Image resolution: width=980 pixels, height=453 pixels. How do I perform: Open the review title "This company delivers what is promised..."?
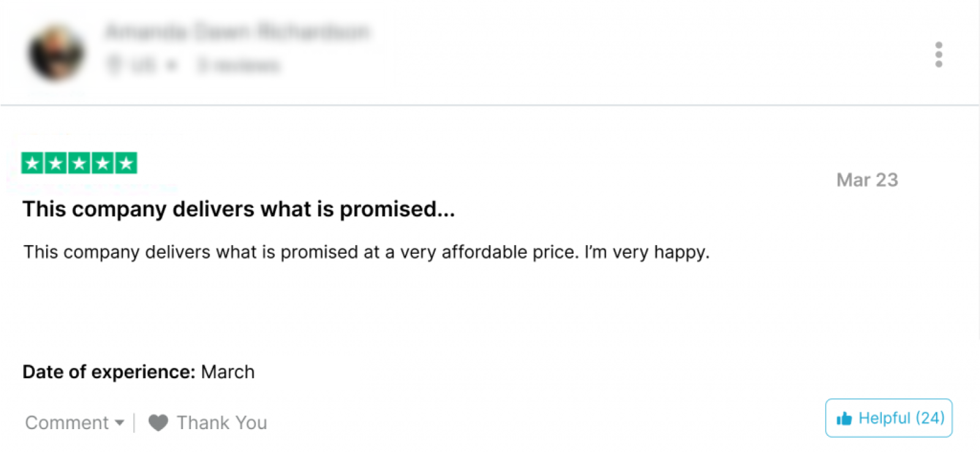pos(239,210)
